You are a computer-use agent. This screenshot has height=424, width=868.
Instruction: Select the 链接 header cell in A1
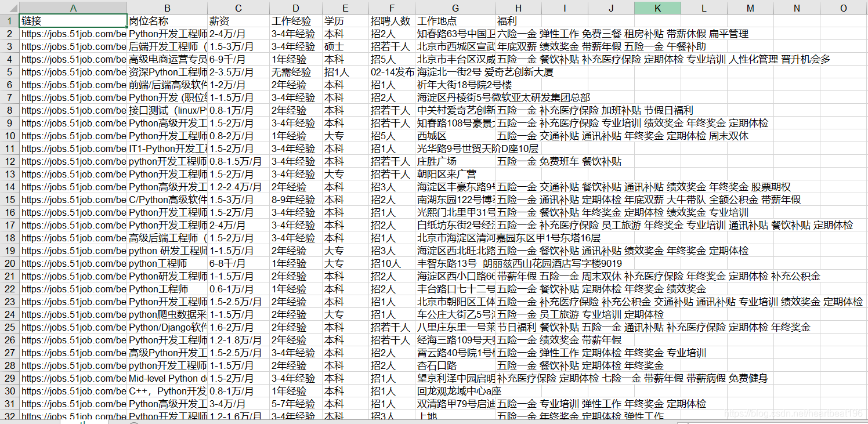pos(73,21)
